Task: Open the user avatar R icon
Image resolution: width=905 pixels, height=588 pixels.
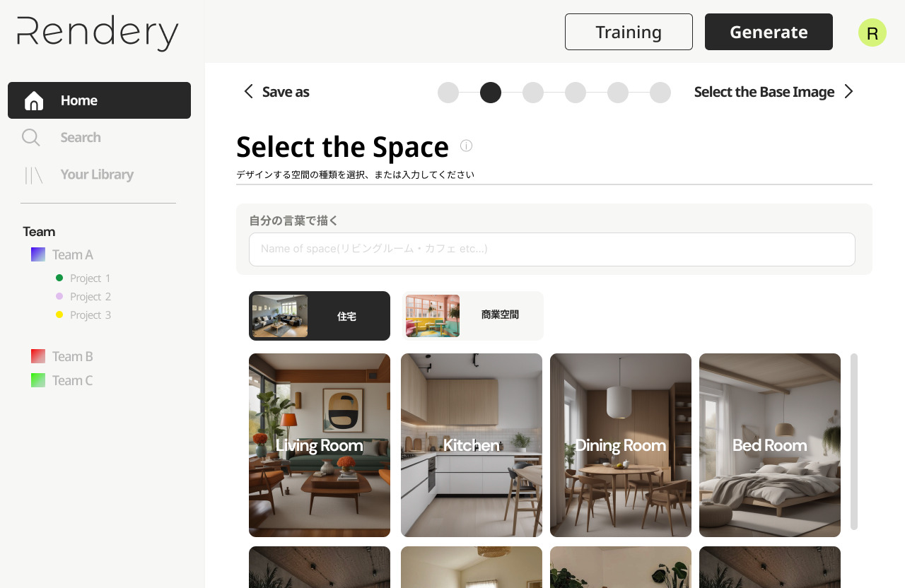Action: [872, 33]
